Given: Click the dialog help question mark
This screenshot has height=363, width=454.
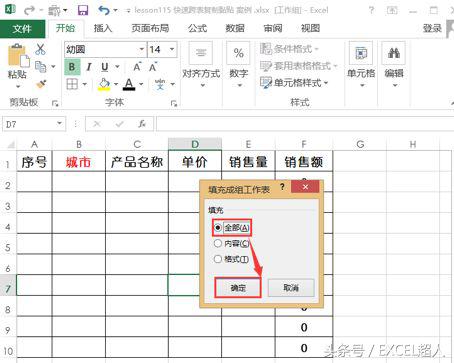Looking at the screenshot, I should point(282,187).
